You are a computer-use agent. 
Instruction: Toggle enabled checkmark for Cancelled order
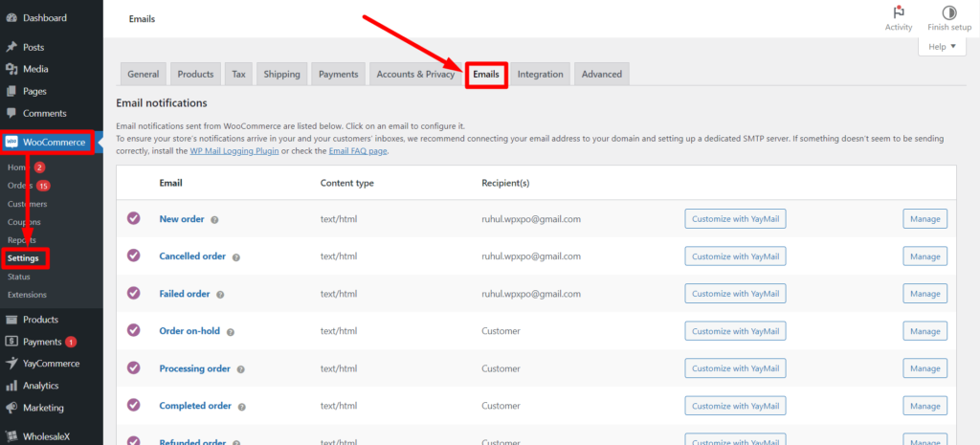134,256
